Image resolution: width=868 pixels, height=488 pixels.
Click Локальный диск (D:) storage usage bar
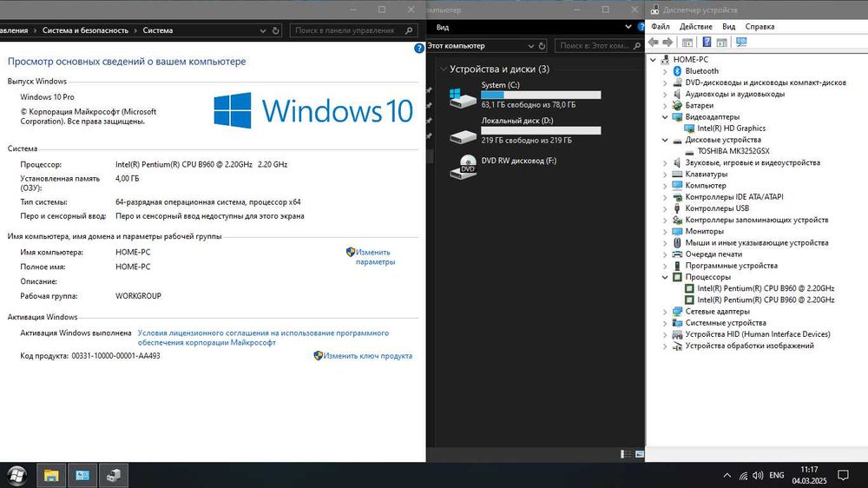pos(541,131)
